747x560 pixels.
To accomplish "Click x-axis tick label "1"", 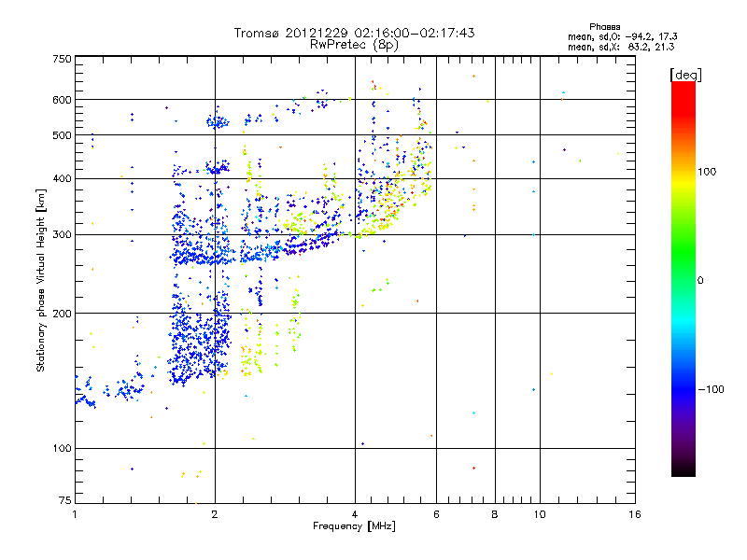I will (x=75, y=514).
